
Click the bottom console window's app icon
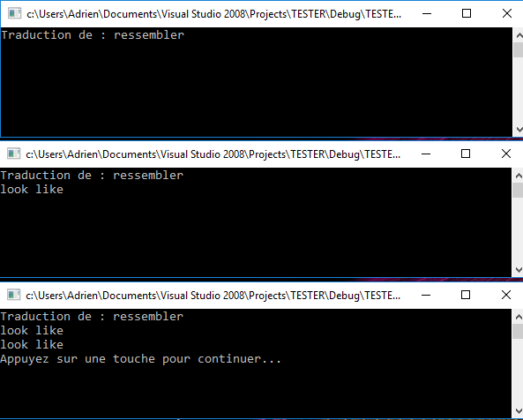pos(14,295)
